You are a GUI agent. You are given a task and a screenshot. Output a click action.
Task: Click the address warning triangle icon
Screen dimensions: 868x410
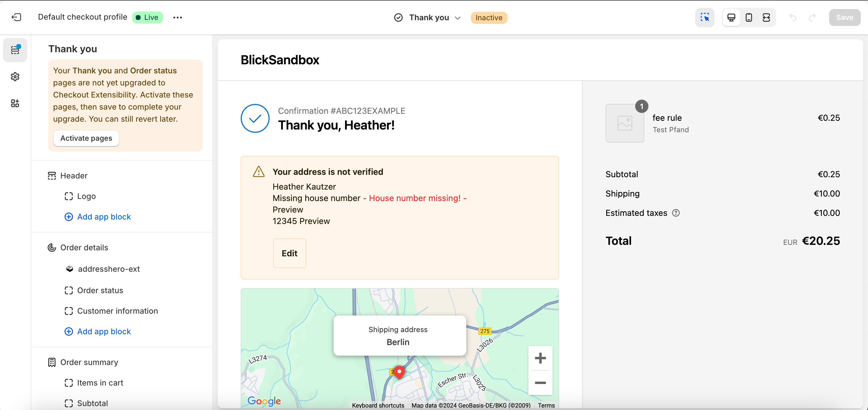[x=259, y=172]
